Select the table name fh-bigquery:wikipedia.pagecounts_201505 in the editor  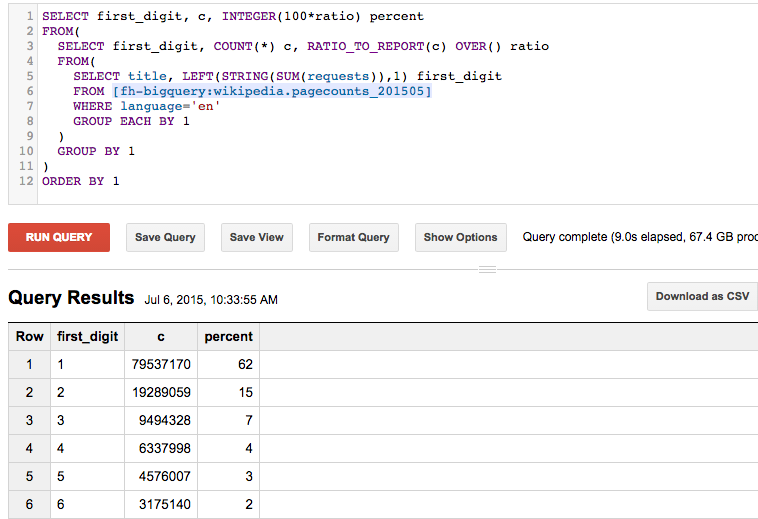pyautogui.click(x=272, y=91)
